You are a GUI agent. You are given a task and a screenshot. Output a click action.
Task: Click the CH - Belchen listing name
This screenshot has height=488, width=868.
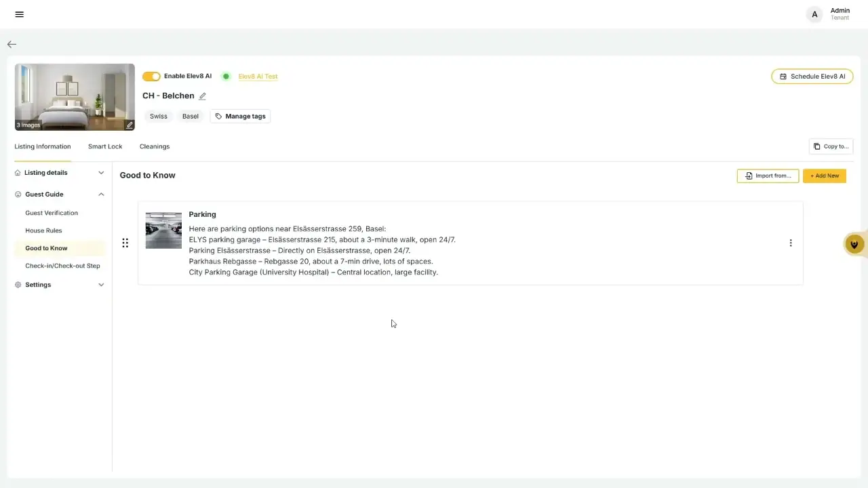168,96
